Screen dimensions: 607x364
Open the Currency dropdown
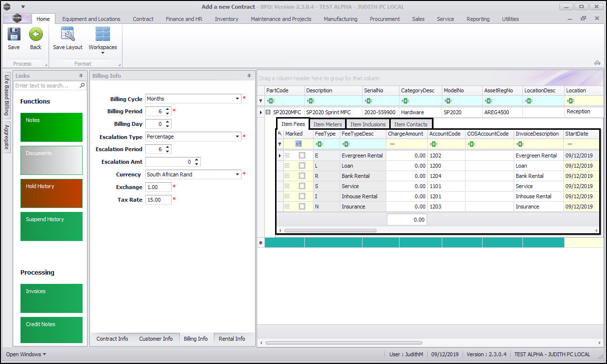coord(238,174)
